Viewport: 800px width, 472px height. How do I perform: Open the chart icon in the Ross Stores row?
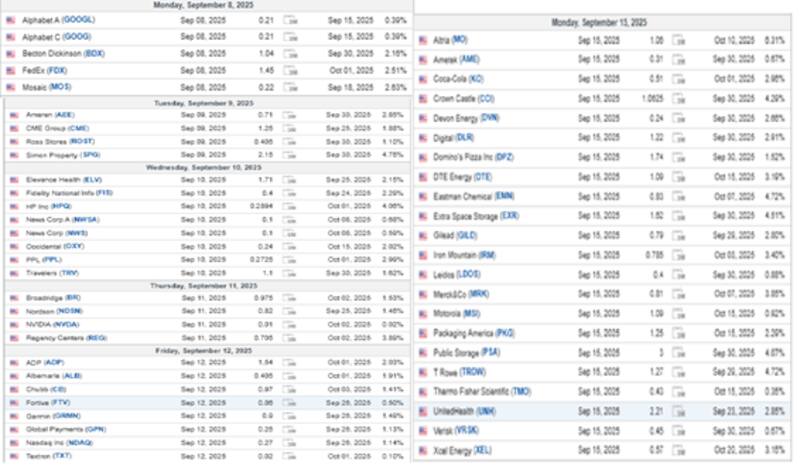[x=289, y=141]
